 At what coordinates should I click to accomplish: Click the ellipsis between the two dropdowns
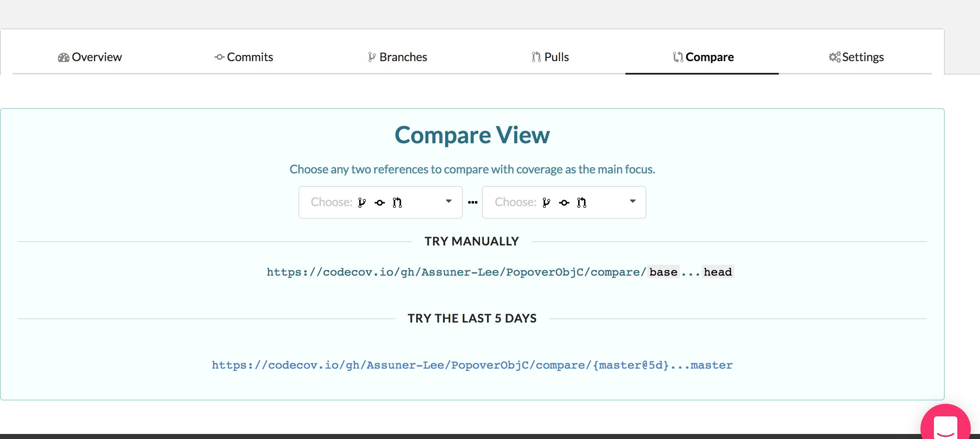(x=473, y=202)
